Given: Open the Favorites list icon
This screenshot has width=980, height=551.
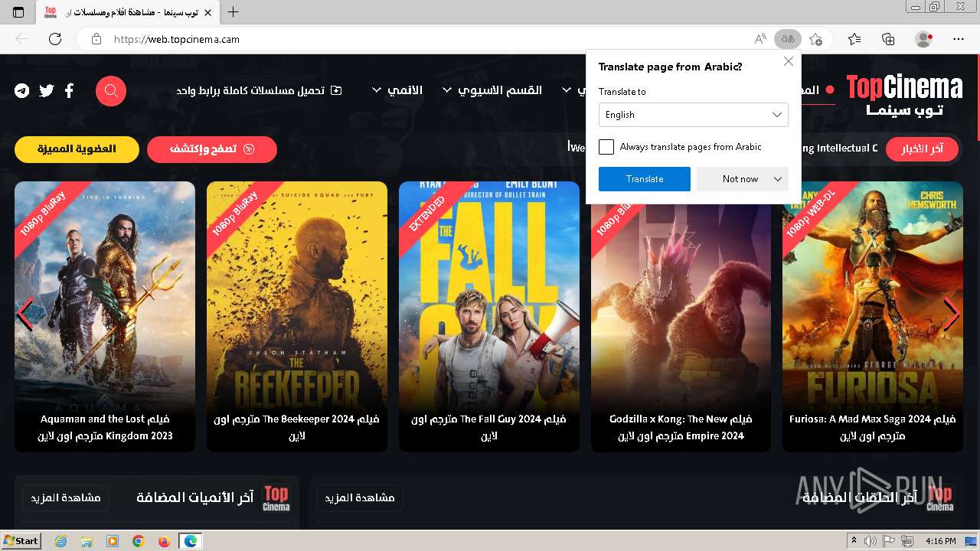Looking at the screenshot, I should pyautogui.click(x=854, y=39).
